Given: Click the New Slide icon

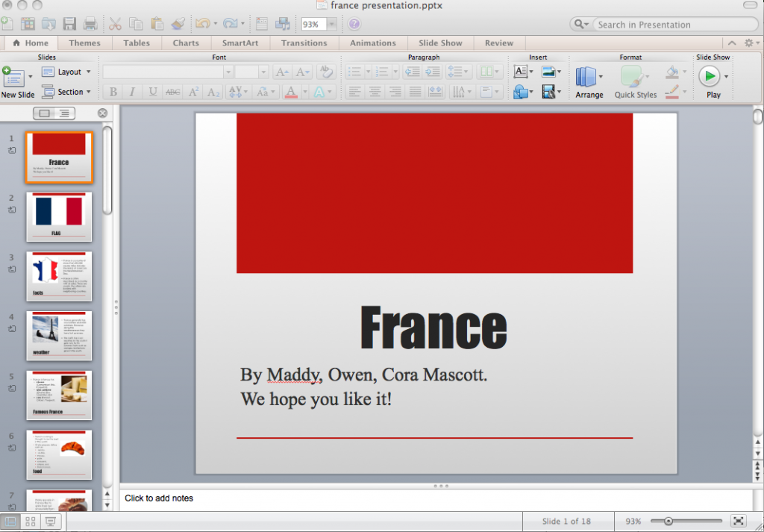Looking at the screenshot, I should [x=13, y=77].
